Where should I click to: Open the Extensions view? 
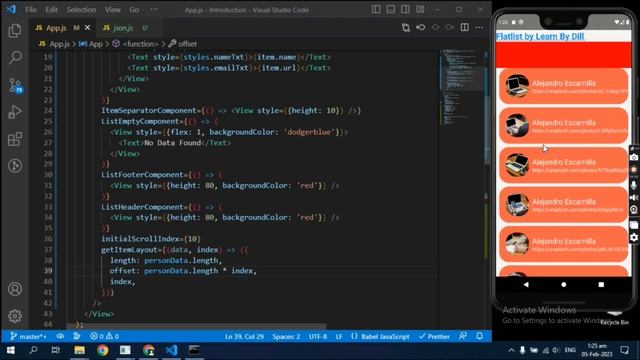(x=15, y=139)
